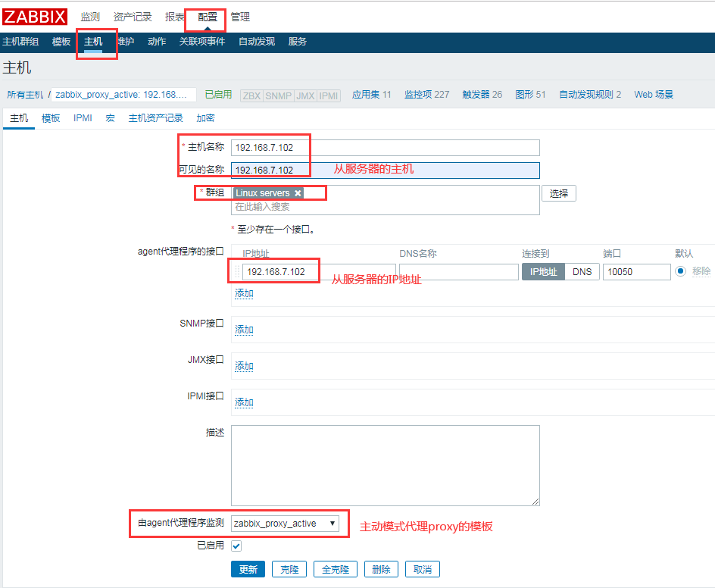Go to 主机群组 submenu

click(x=20, y=42)
